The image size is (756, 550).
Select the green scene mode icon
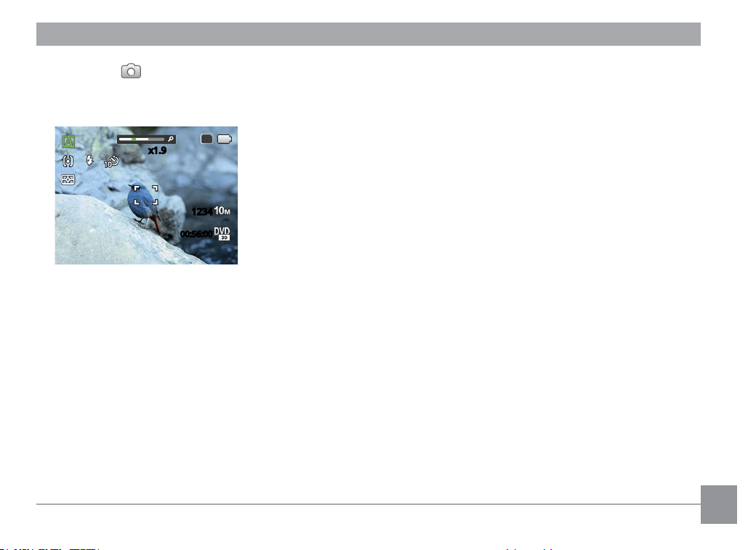click(68, 142)
